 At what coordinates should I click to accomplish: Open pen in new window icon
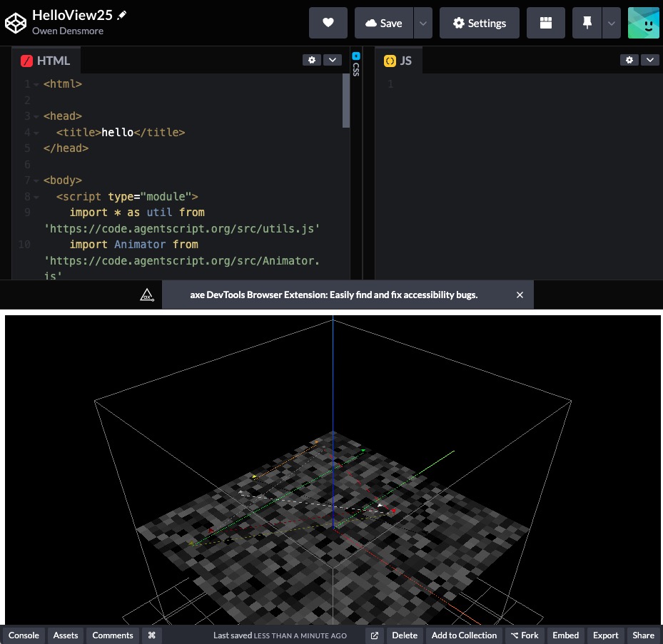click(375, 635)
